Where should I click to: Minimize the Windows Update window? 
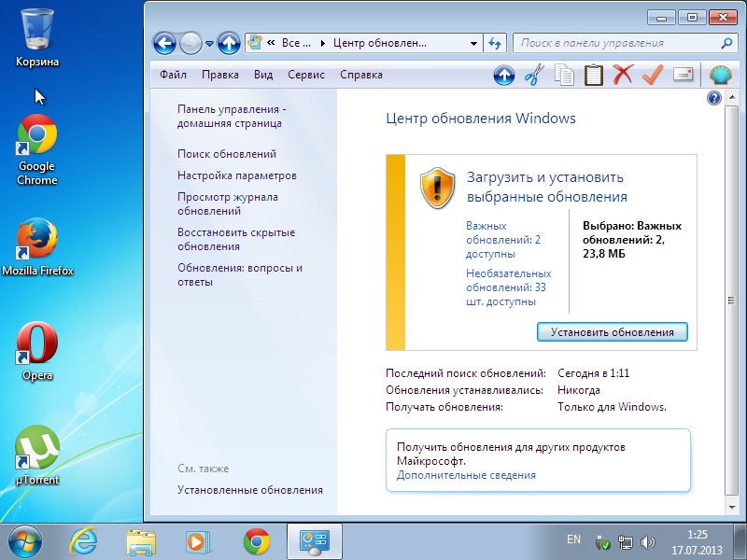click(x=661, y=18)
